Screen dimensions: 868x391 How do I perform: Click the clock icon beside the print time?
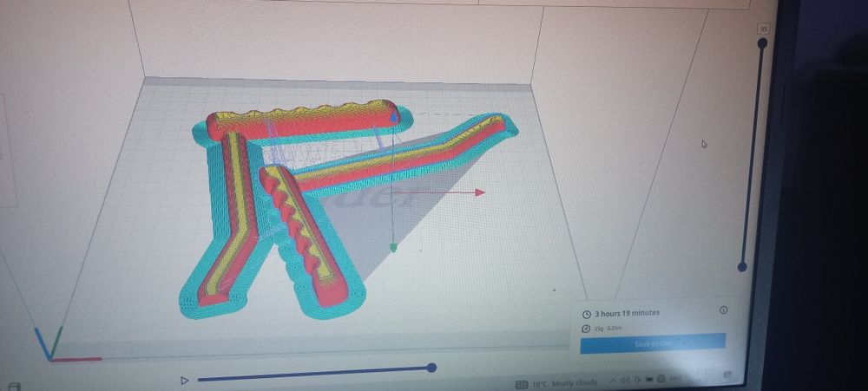[x=587, y=314]
